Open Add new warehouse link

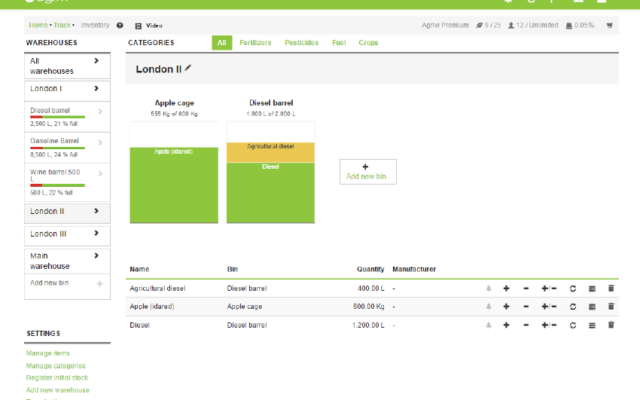click(58, 390)
